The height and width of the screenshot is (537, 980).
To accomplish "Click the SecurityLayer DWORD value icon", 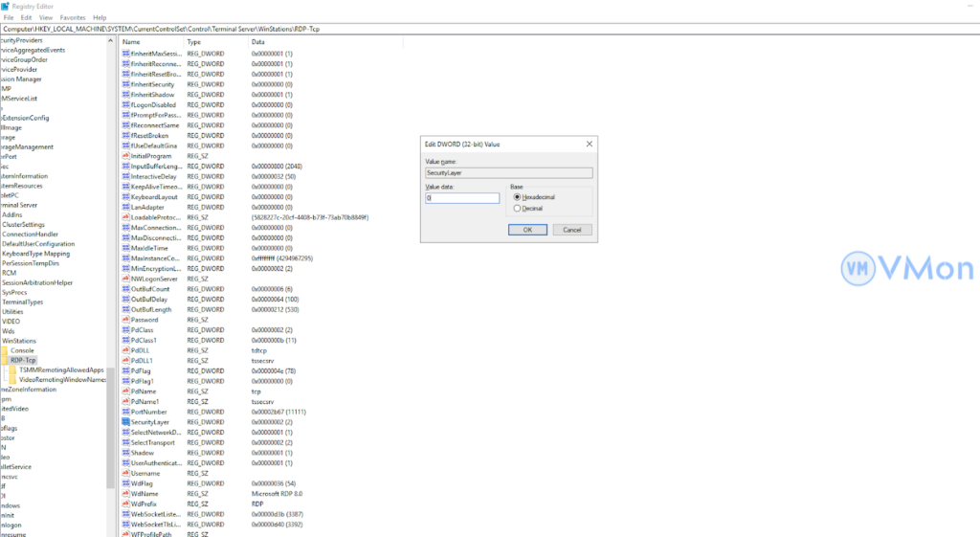I will (x=125, y=422).
